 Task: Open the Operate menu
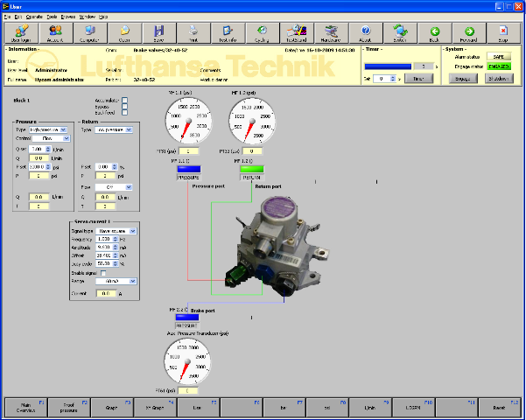click(x=34, y=17)
